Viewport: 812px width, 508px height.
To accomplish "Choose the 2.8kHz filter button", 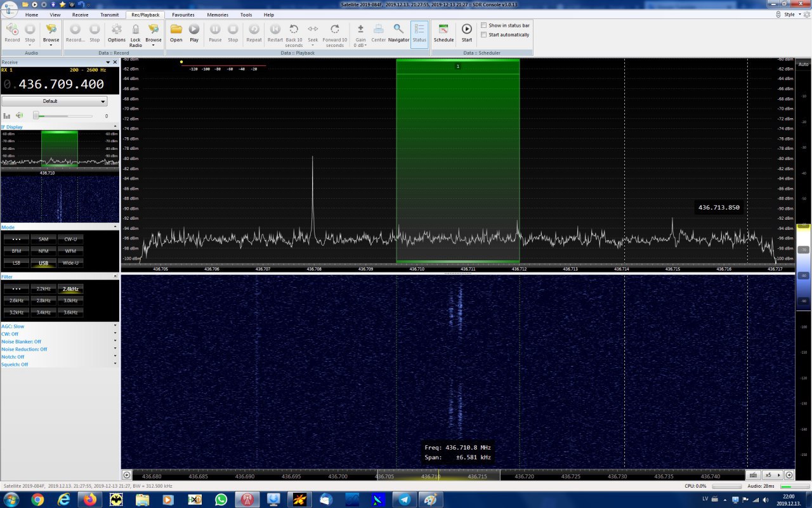I will (x=43, y=300).
